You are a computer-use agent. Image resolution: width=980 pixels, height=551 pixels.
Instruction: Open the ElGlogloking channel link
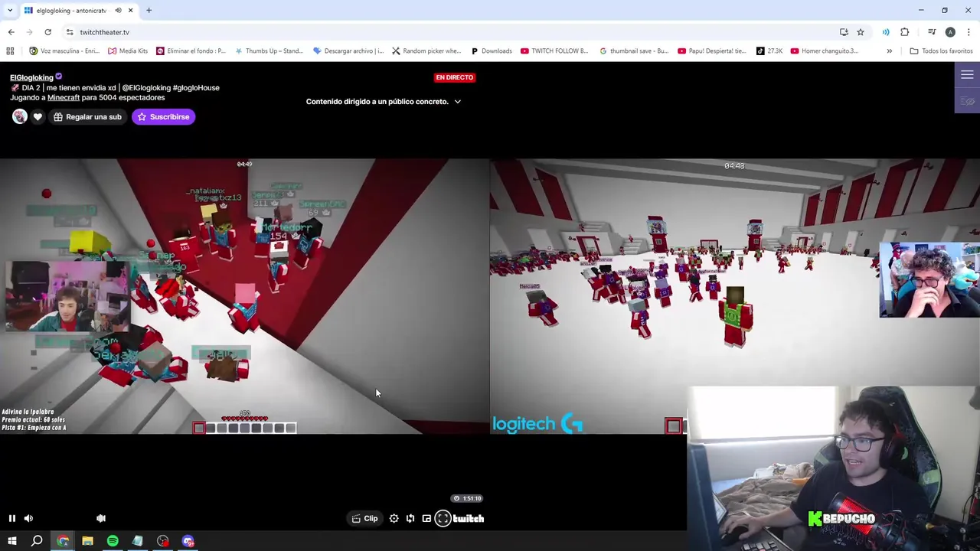[31, 77]
